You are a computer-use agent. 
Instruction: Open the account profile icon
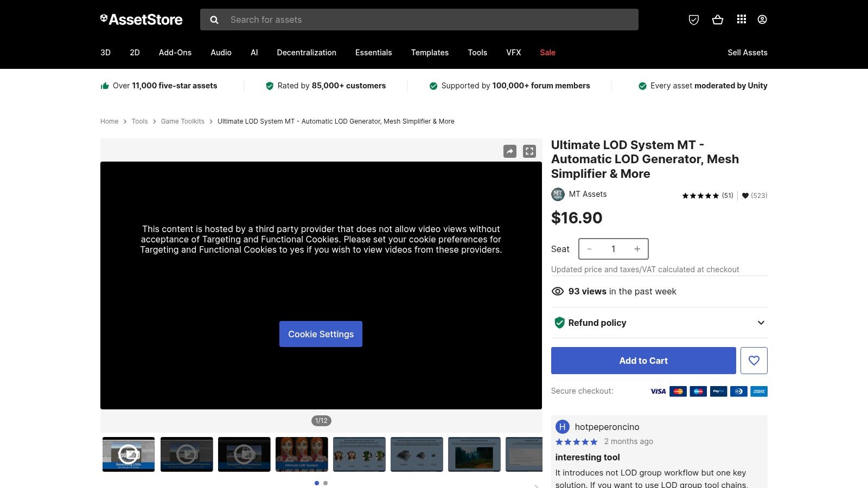coord(762,20)
